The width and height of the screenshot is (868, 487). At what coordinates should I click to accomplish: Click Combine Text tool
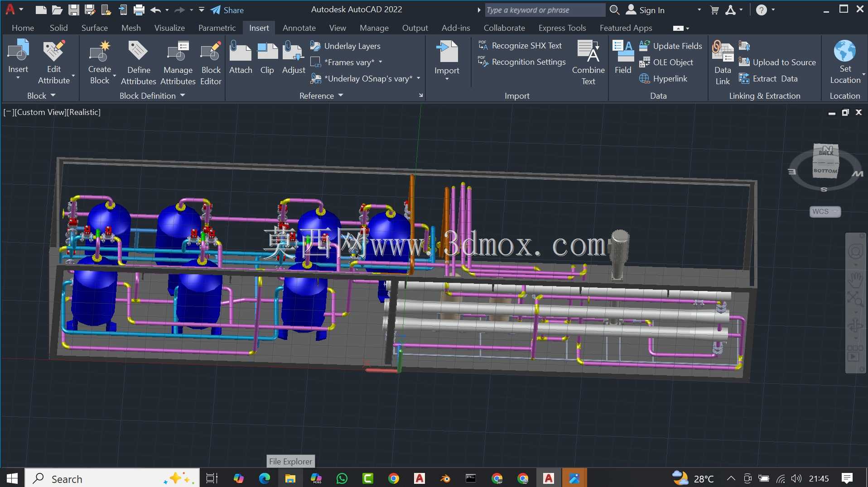coord(588,62)
